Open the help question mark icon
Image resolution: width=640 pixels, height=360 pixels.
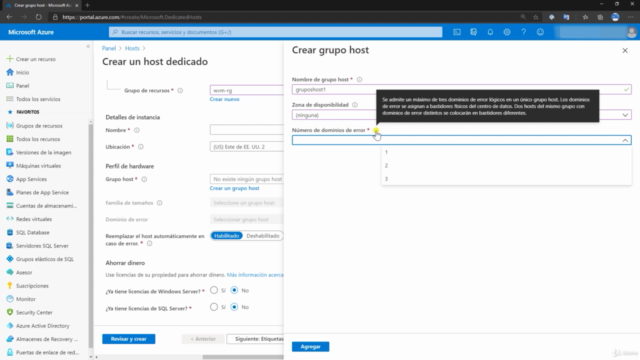pyautogui.click(x=523, y=32)
